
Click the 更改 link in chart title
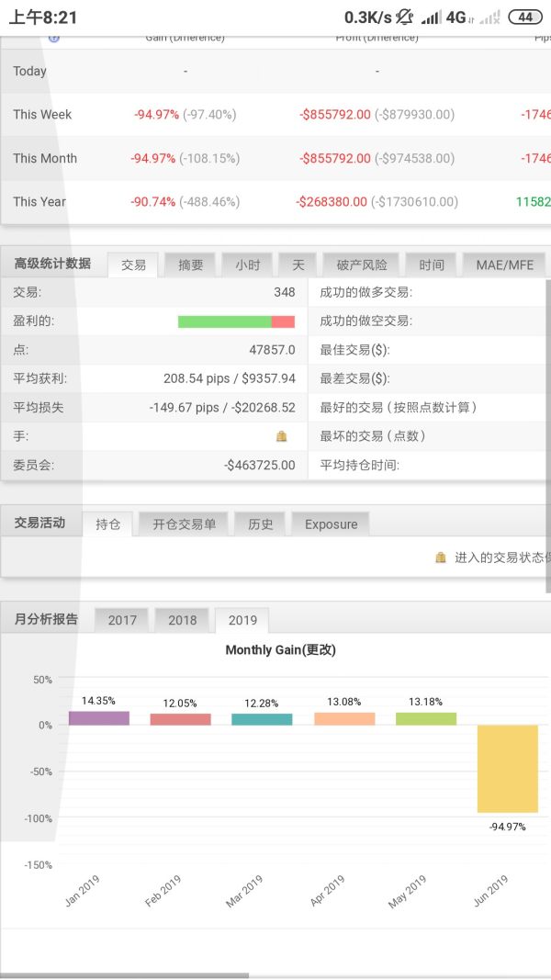319,650
